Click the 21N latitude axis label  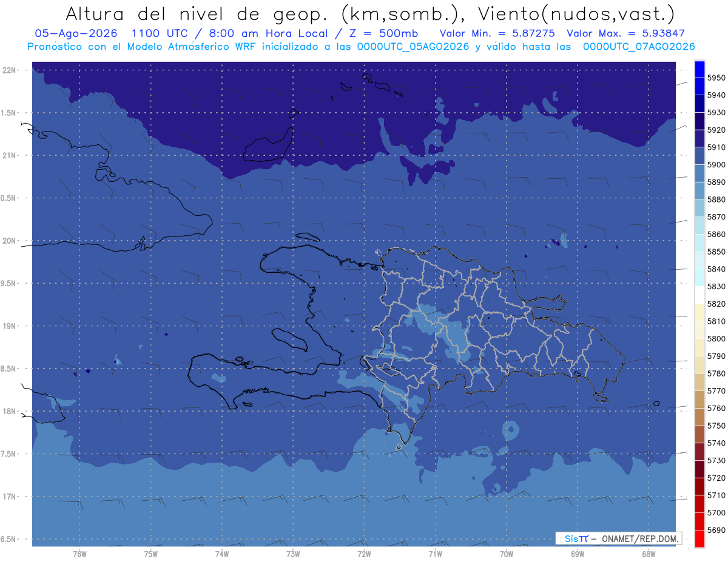pyautogui.click(x=10, y=155)
